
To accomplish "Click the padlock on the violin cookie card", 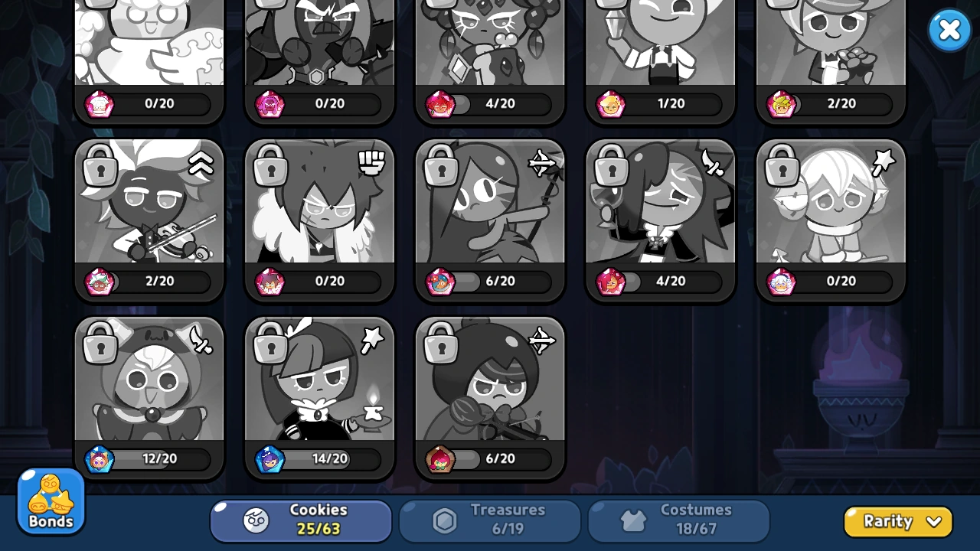I will pyautogui.click(x=100, y=165).
